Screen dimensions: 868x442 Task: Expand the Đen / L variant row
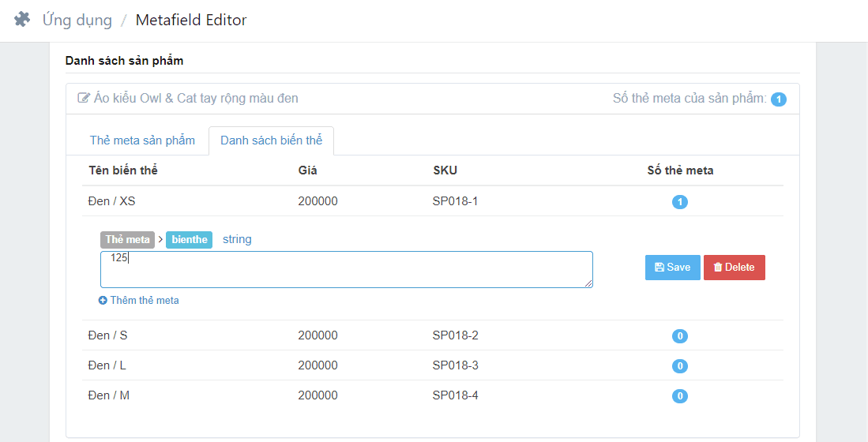[x=107, y=365]
